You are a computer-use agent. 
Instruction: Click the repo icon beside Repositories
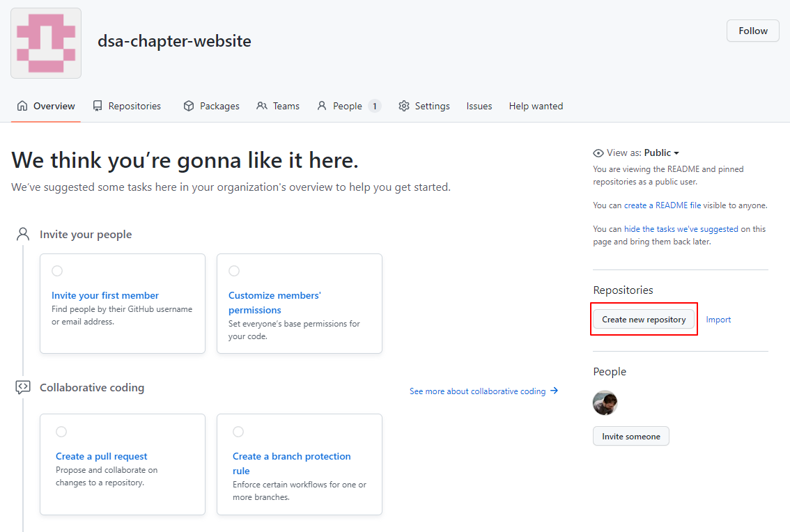(x=98, y=106)
